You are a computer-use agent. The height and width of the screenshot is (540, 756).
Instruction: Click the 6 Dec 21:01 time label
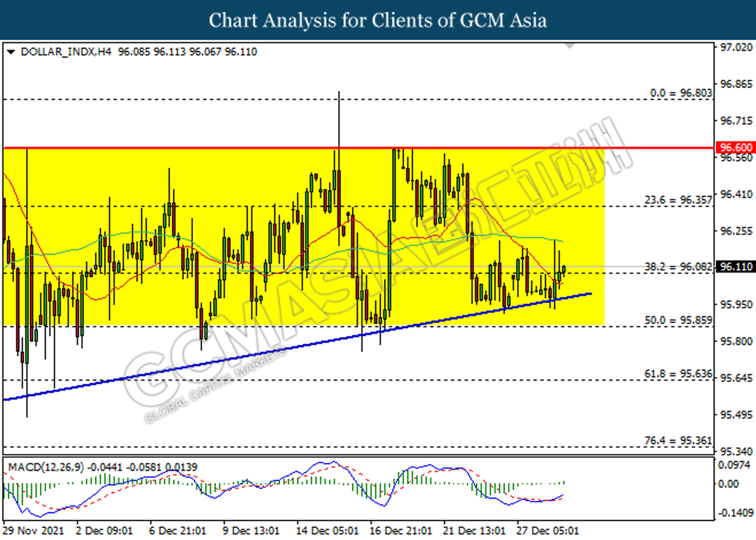pyautogui.click(x=177, y=530)
